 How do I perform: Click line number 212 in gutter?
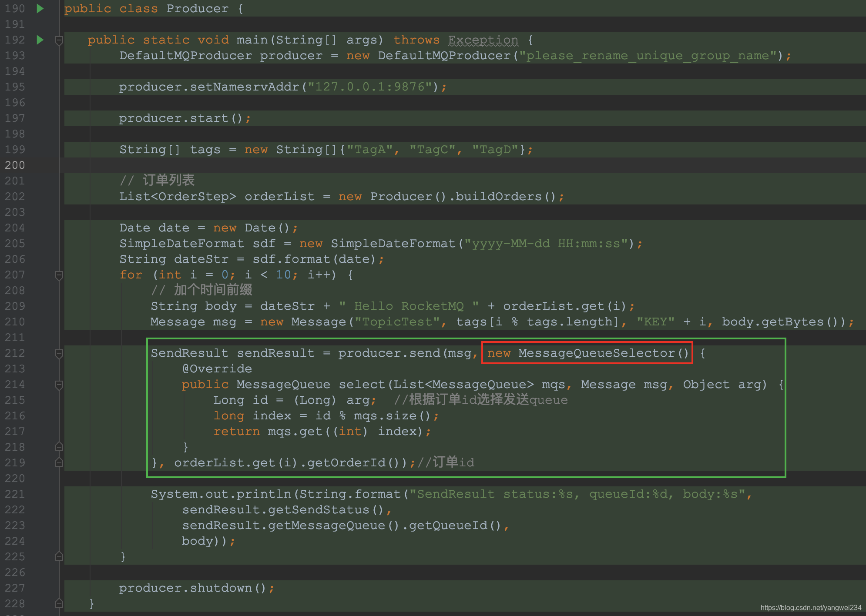click(x=15, y=353)
